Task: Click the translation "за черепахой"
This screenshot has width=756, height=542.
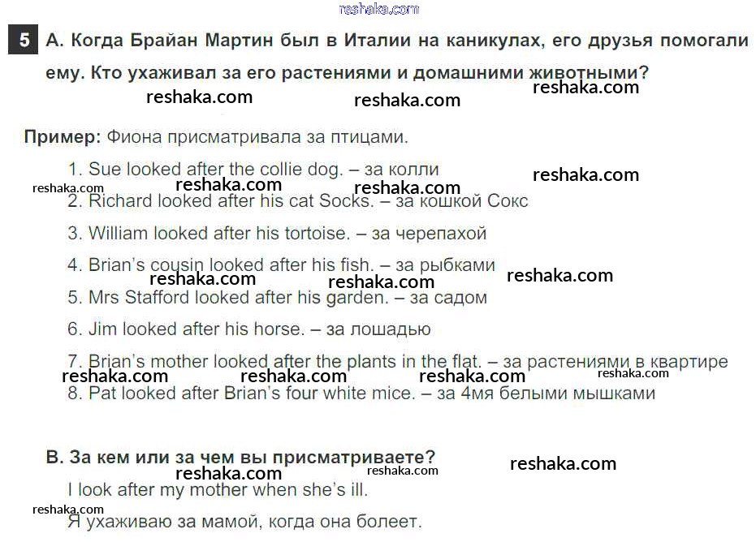Action: pyautogui.click(x=429, y=234)
